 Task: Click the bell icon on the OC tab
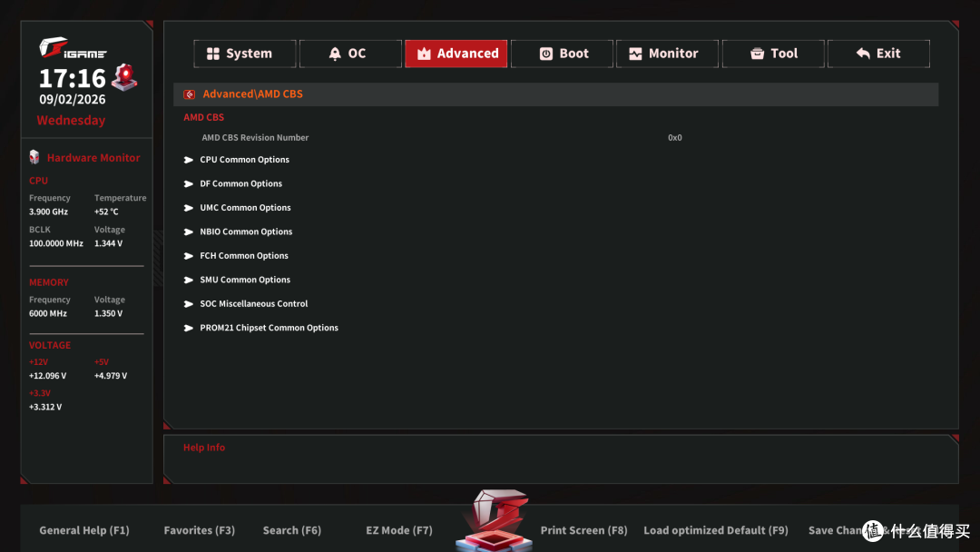click(335, 54)
